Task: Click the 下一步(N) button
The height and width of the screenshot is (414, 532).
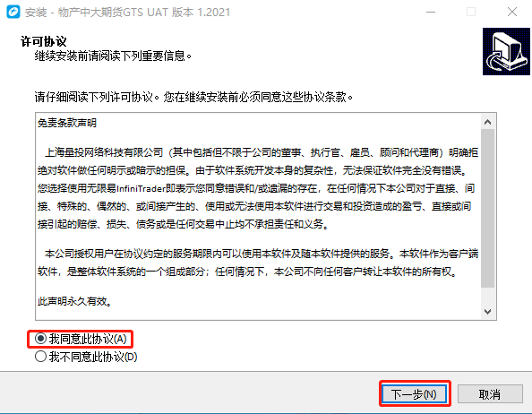Action: pos(415,394)
